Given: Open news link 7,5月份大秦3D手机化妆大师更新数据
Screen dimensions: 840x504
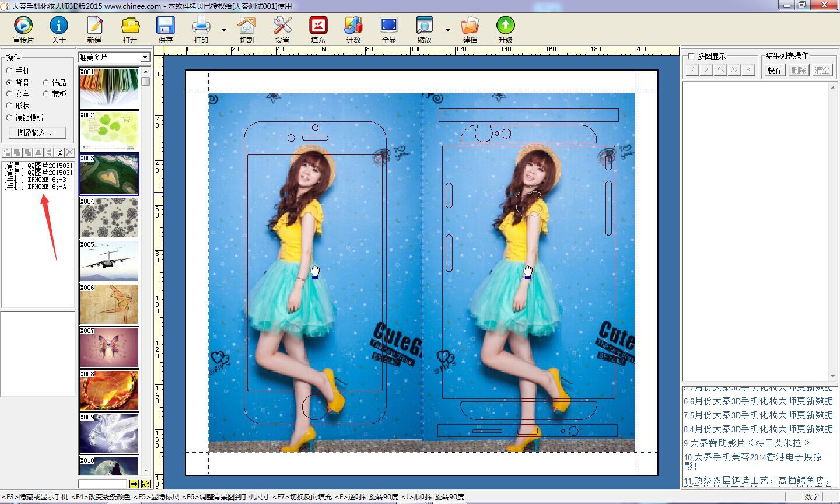Looking at the screenshot, I should pos(758,415).
